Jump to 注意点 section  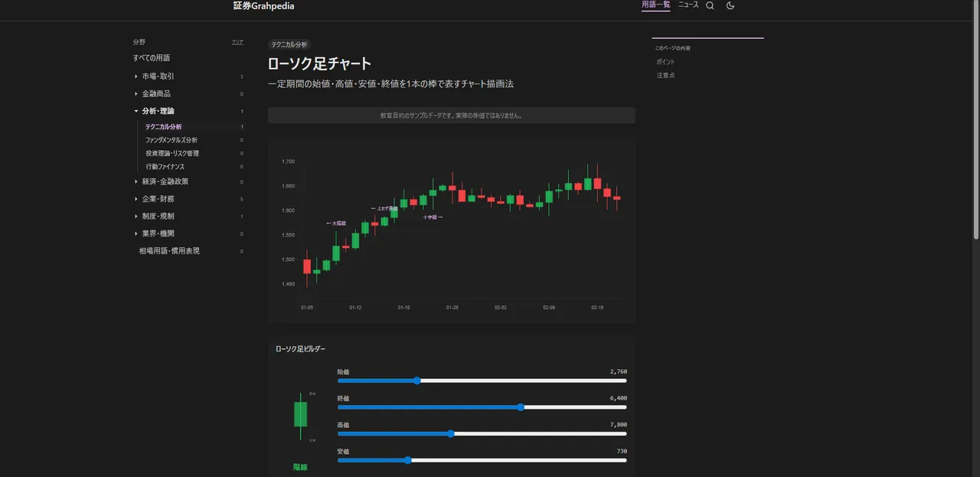665,75
